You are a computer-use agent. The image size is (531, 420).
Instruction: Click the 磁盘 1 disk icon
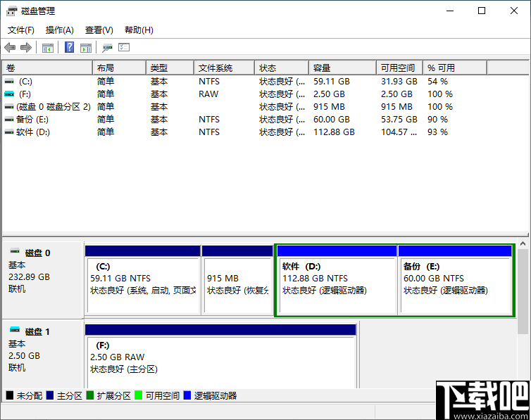pos(15,330)
